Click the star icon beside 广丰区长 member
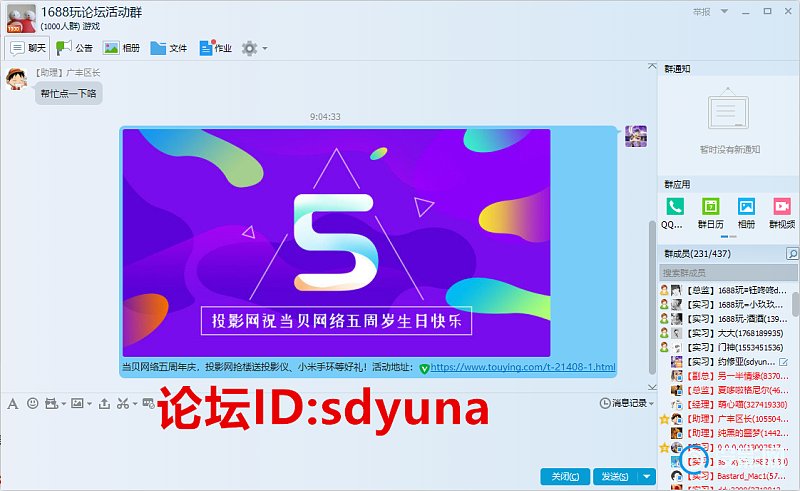Screen dimensions: 800x491 [x=664, y=419]
